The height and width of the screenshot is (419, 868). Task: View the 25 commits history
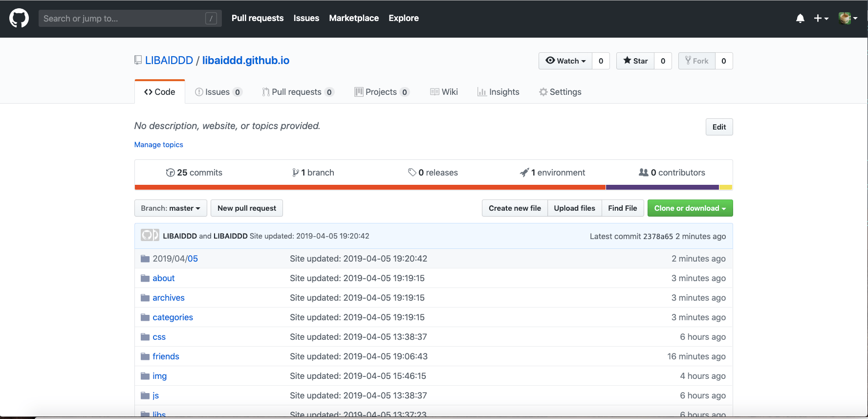[x=194, y=173]
